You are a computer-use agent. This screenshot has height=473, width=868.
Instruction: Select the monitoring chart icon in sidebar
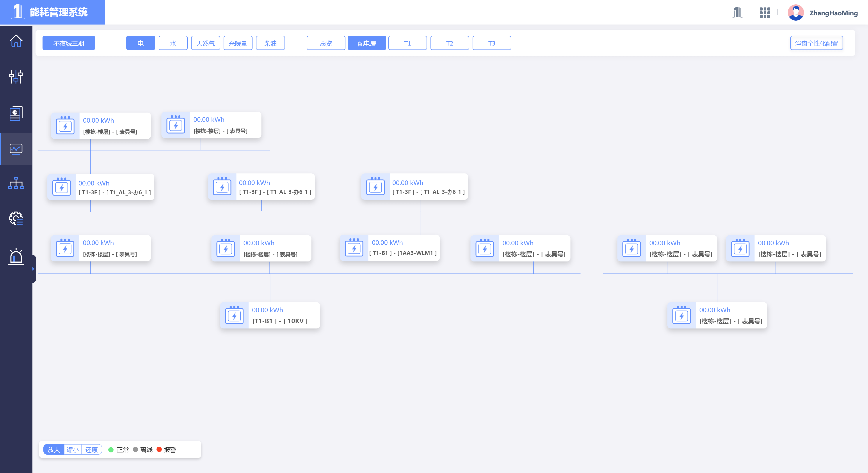tap(16, 149)
